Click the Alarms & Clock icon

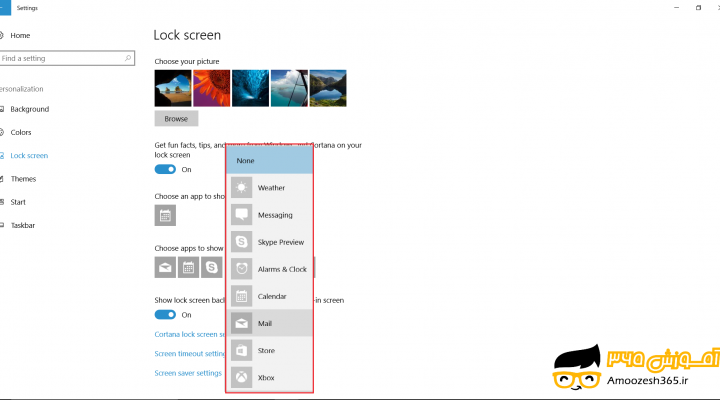242,269
